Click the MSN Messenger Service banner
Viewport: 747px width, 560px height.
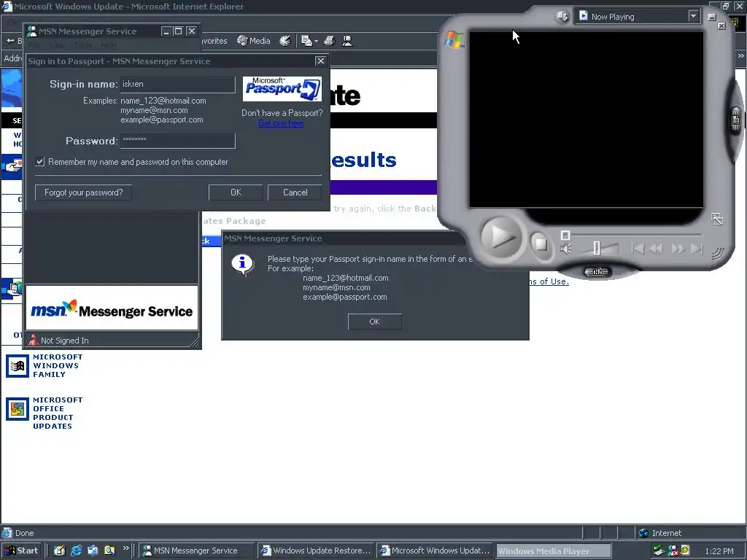[x=112, y=308]
